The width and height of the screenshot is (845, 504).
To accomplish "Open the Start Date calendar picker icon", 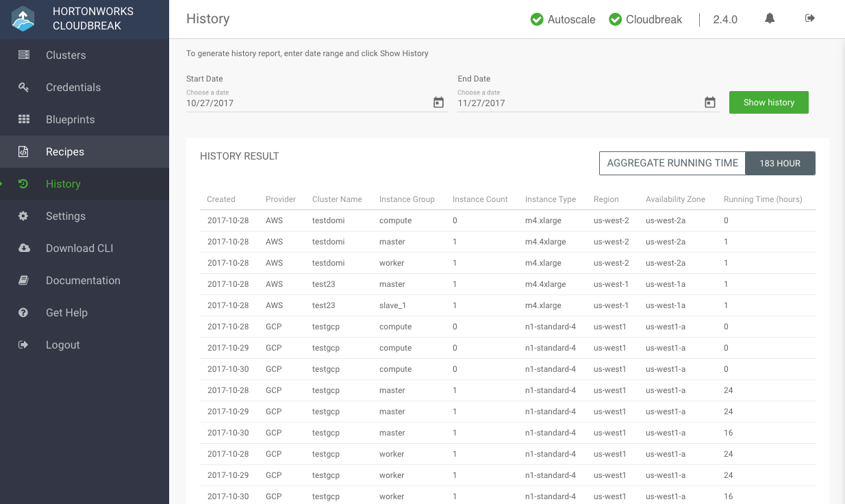I will (x=438, y=103).
